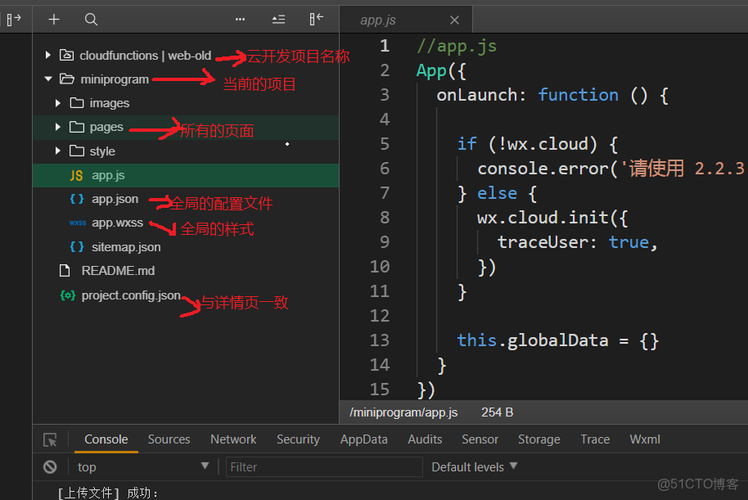Expand the pages folder
The height and width of the screenshot is (500, 748).
pyautogui.click(x=59, y=127)
